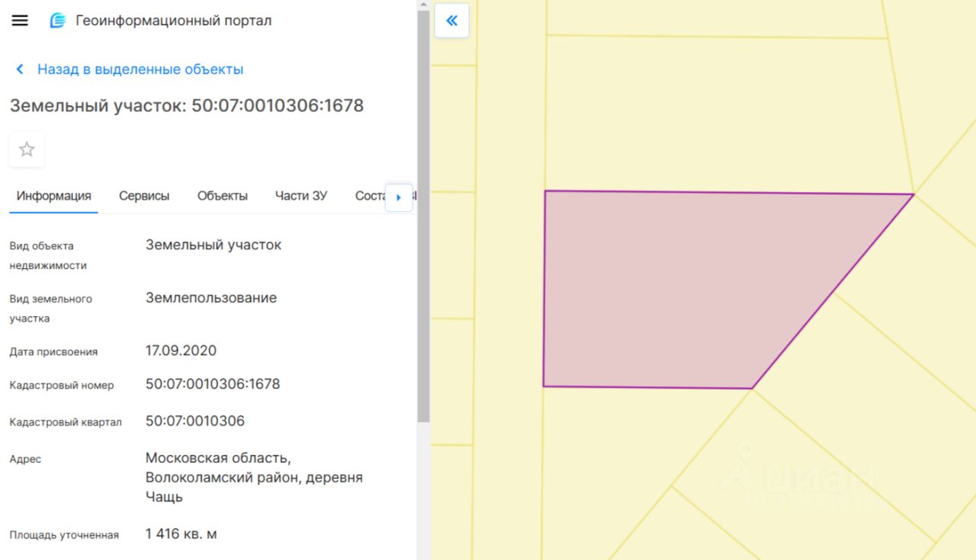Screen dimensions: 976x560
Task: Click the Земельный участок 50:07:0010306:1678 heading
Action: [186, 105]
